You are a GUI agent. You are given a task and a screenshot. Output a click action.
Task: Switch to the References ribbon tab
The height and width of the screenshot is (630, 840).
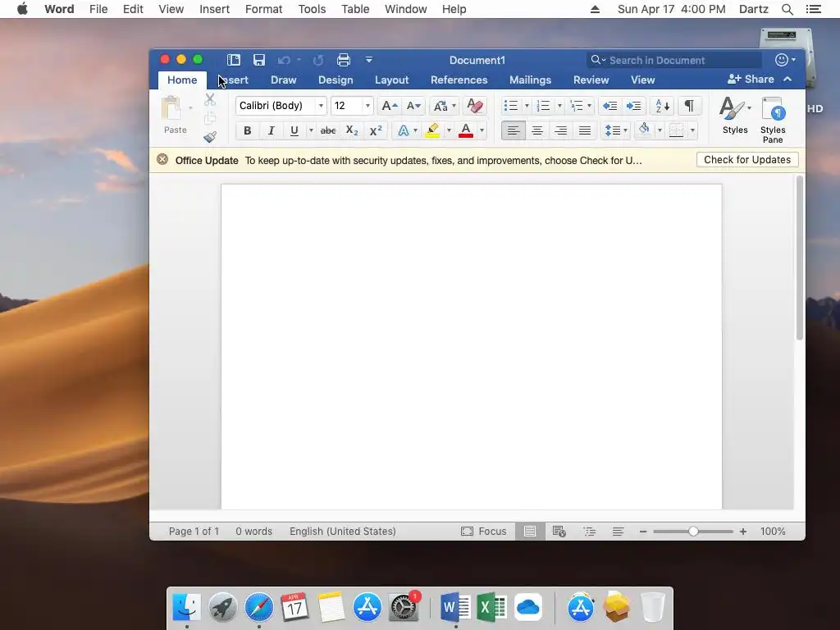pos(459,80)
